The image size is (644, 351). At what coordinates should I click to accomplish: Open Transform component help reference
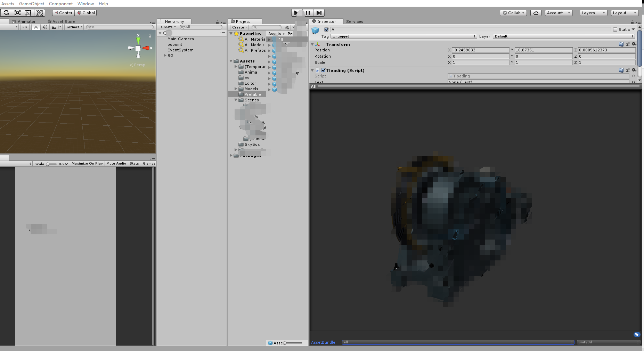(x=621, y=44)
